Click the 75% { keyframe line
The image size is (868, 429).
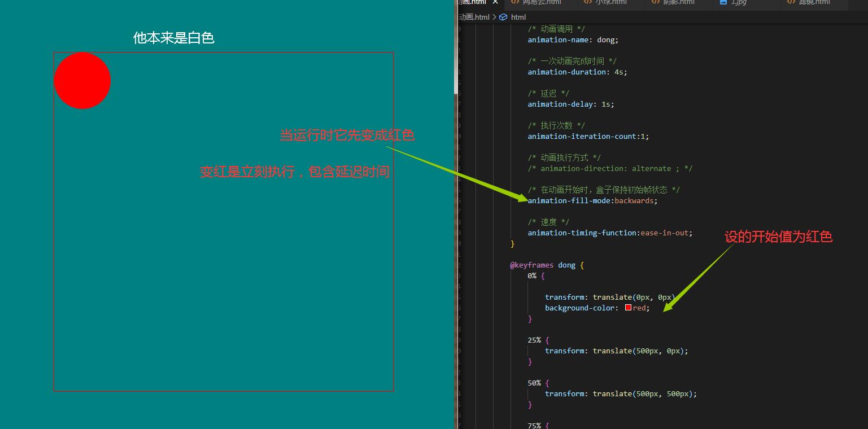click(539, 425)
